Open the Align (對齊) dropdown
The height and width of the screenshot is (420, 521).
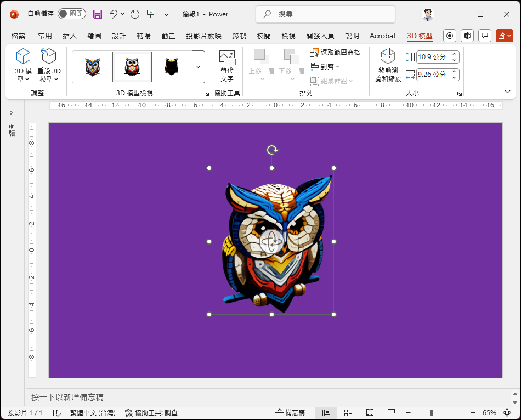pos(325,66)
